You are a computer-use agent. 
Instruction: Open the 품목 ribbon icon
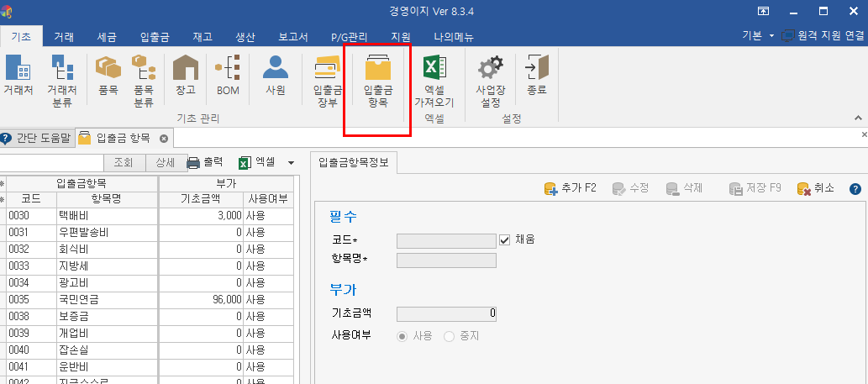(x=108, y=76)
